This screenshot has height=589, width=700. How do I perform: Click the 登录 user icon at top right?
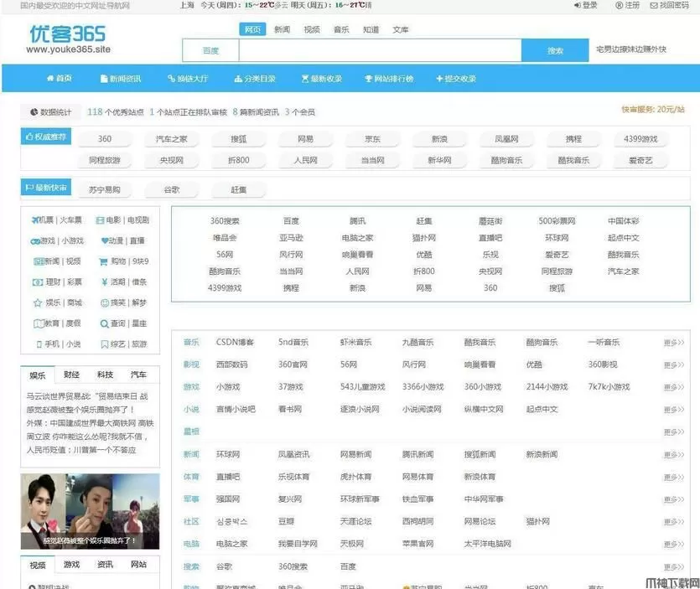[x=577, y=5]
